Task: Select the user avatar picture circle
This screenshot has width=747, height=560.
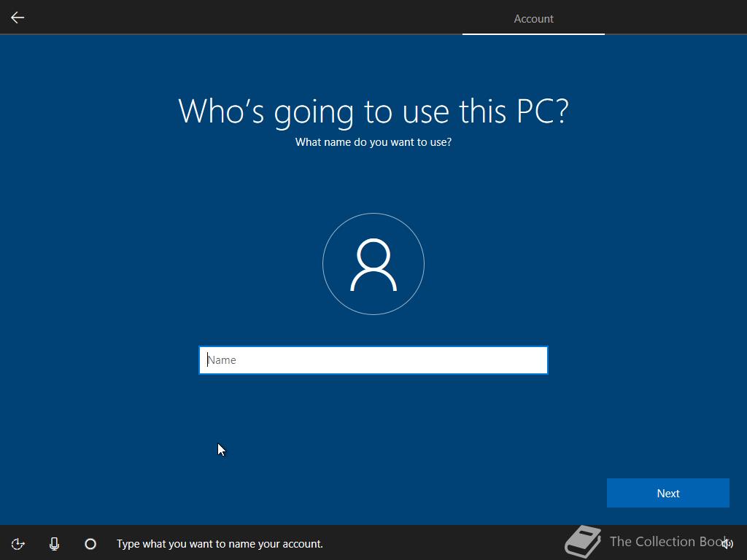Action: pos(373,264)
